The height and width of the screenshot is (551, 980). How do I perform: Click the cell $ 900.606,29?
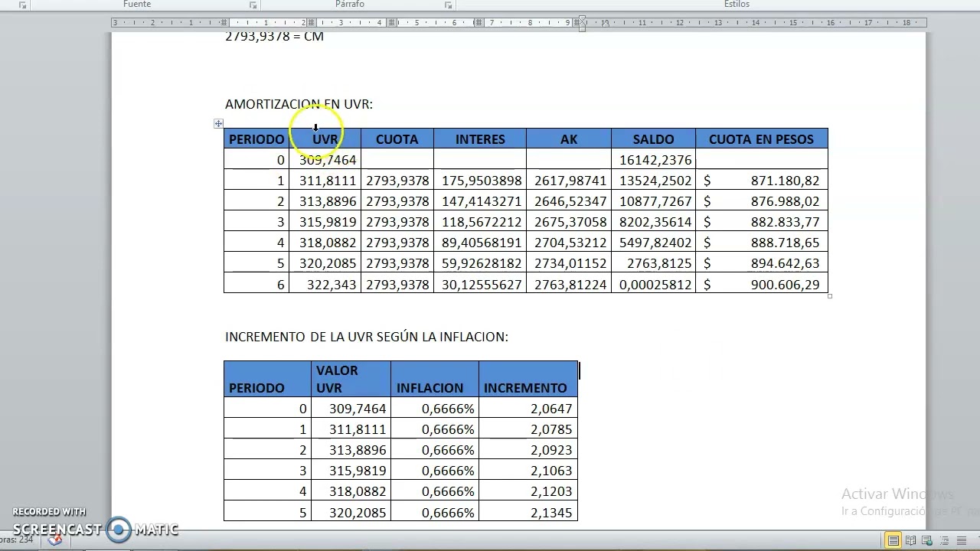pyautogui.click(x=761, y=285)
